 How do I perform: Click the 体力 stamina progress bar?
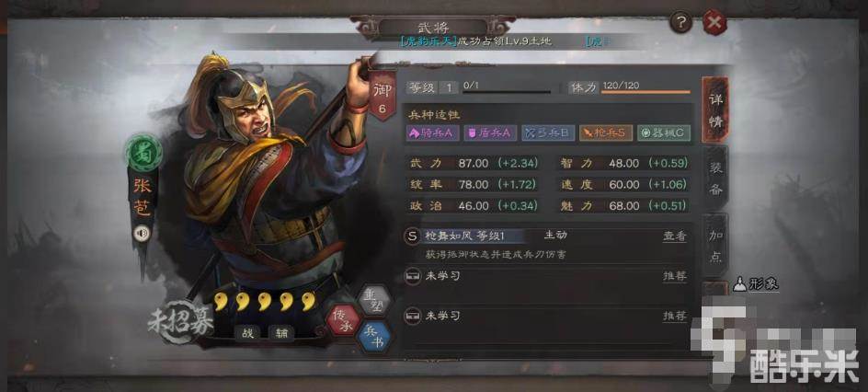coord(645,92)
